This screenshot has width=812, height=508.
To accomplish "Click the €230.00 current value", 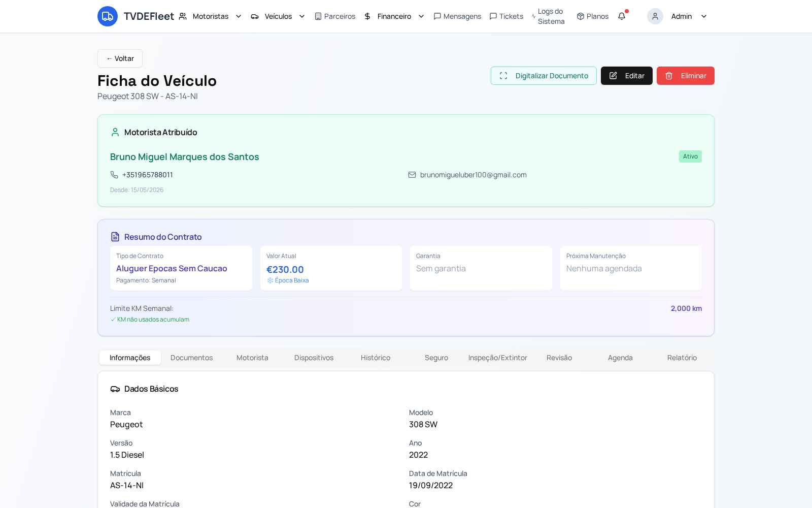I will click(x=285, y=270).
